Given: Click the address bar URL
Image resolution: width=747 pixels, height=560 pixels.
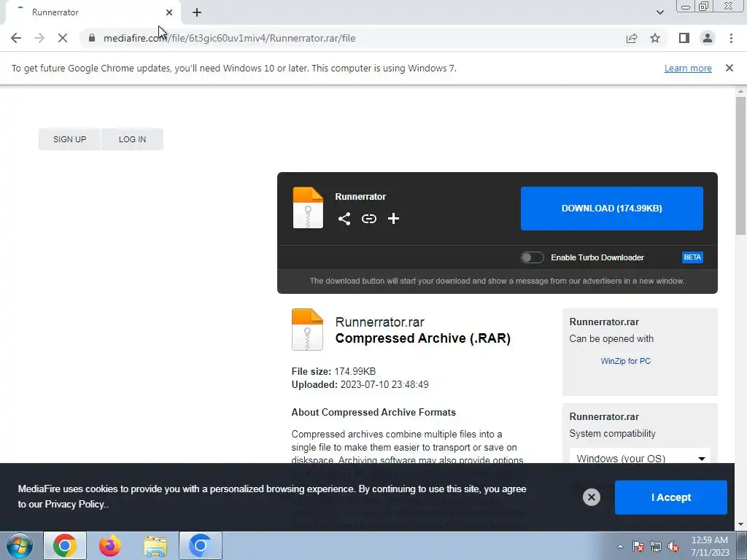Looking at the screenshot, I should point(229,38).
